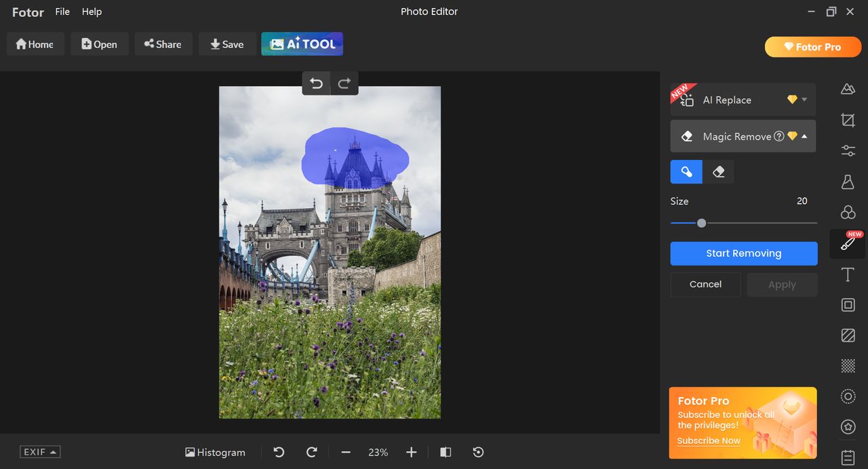Viewport: 868px width, 469px height.
Task: Open the Mosaic pixel icon
Action: coord(848,366)
